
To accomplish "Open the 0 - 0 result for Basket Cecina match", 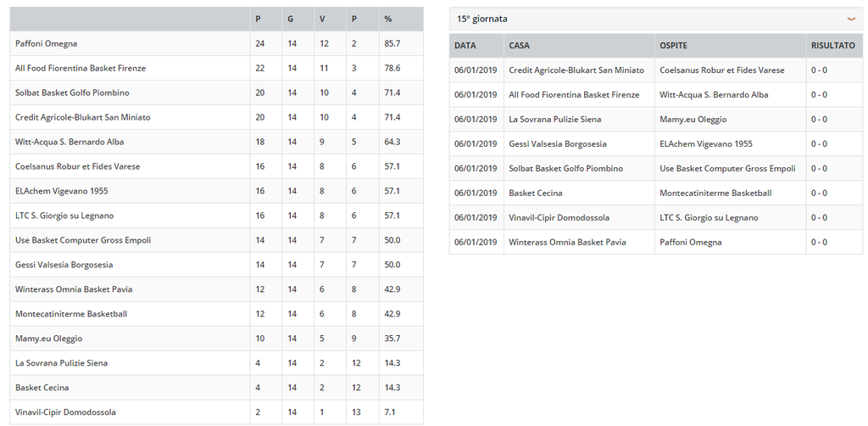I will click(820, 193).
